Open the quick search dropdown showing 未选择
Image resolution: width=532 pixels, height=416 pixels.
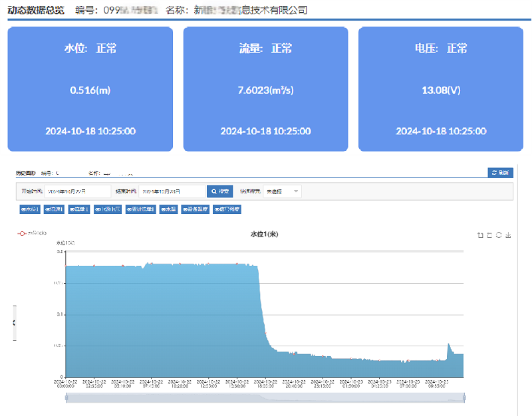coord(283,191)
